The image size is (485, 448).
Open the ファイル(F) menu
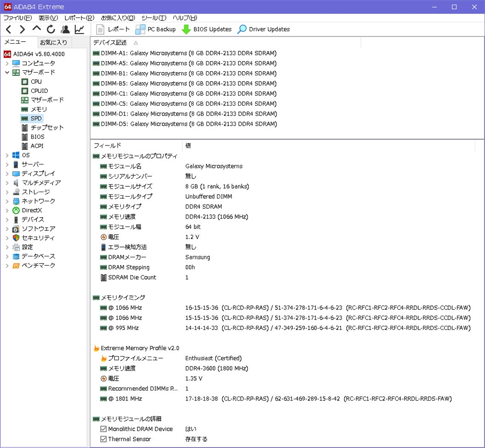coord(18,18)
